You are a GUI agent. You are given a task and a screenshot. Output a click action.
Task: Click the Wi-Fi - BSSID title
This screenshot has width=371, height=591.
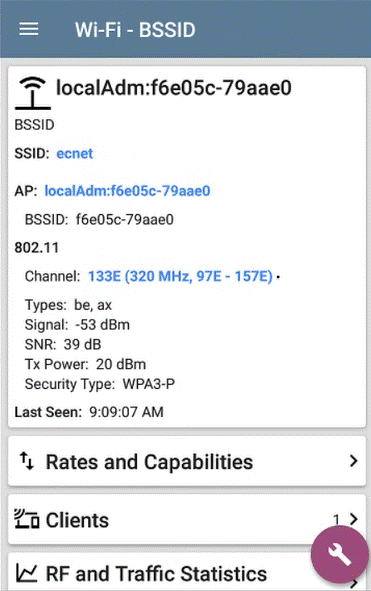pos(135,30)
